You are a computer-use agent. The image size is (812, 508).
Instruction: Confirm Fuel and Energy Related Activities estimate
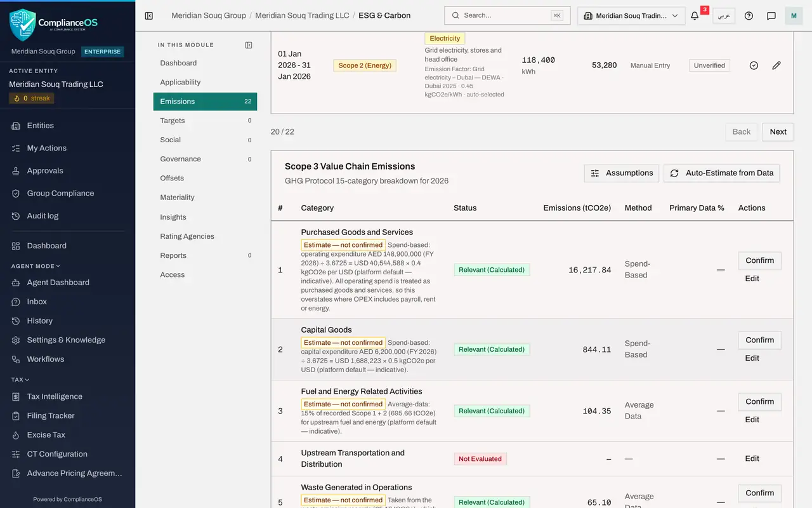point(759,401)
